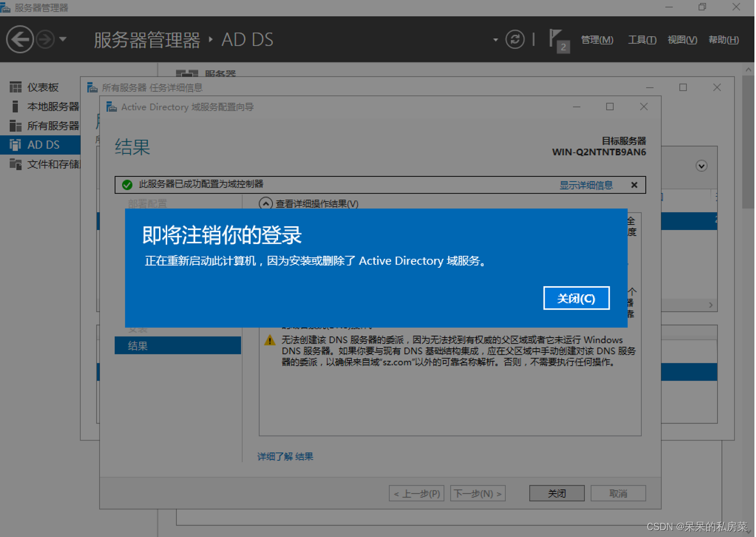
Task: Click the wizard title bar icon
Action: (x=111, y=107)
